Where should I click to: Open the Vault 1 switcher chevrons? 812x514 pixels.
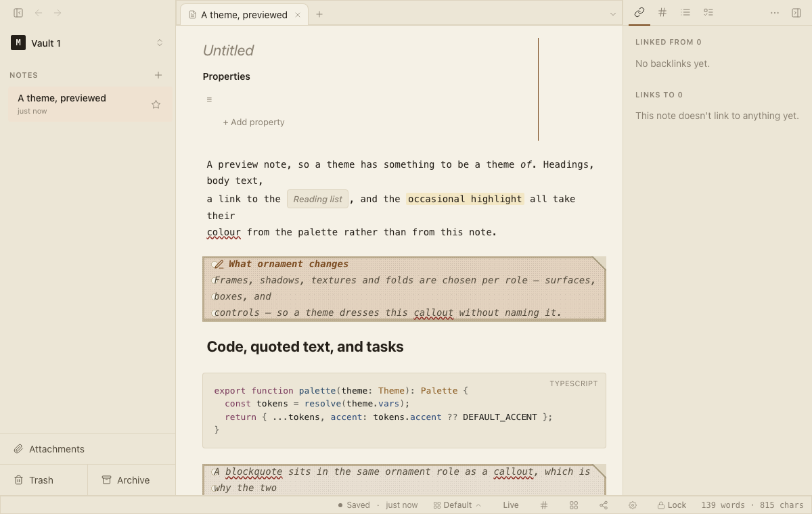[160, 43]
